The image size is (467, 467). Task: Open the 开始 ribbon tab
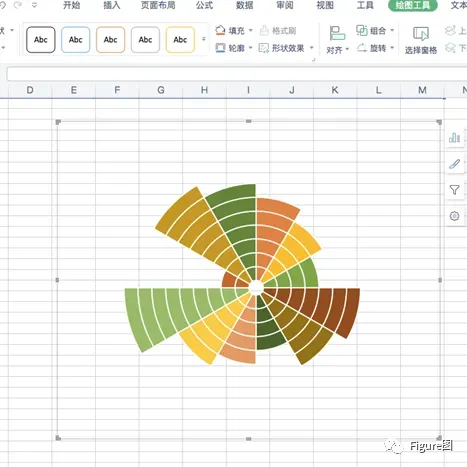pos(72,5)
